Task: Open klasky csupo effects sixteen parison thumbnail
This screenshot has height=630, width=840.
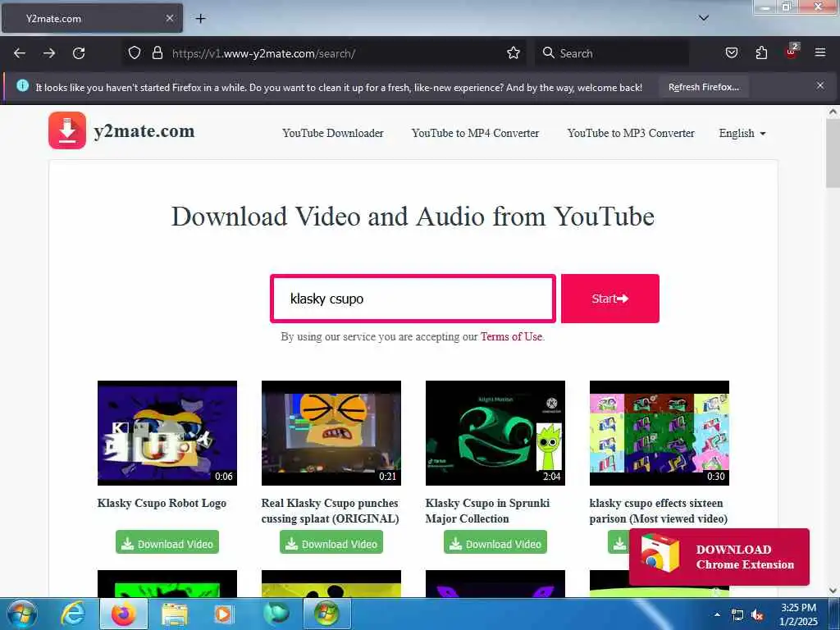Action: coord(659,433)
